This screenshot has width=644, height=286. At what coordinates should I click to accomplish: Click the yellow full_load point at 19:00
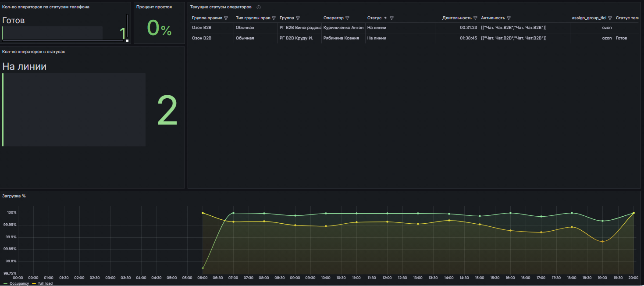[x=603, y=241]
